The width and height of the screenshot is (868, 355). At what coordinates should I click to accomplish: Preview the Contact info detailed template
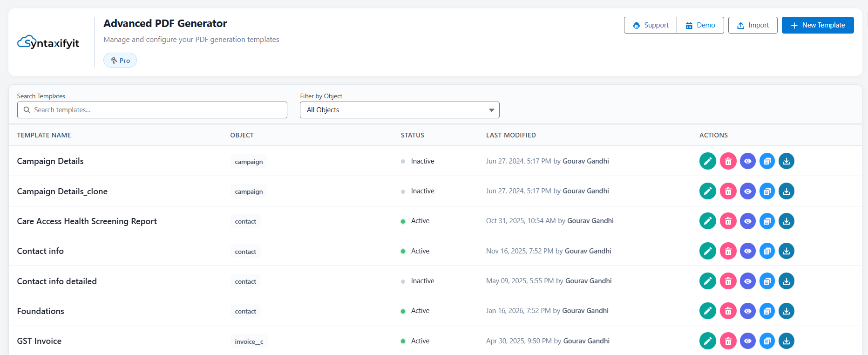click(x=747, y=281)
